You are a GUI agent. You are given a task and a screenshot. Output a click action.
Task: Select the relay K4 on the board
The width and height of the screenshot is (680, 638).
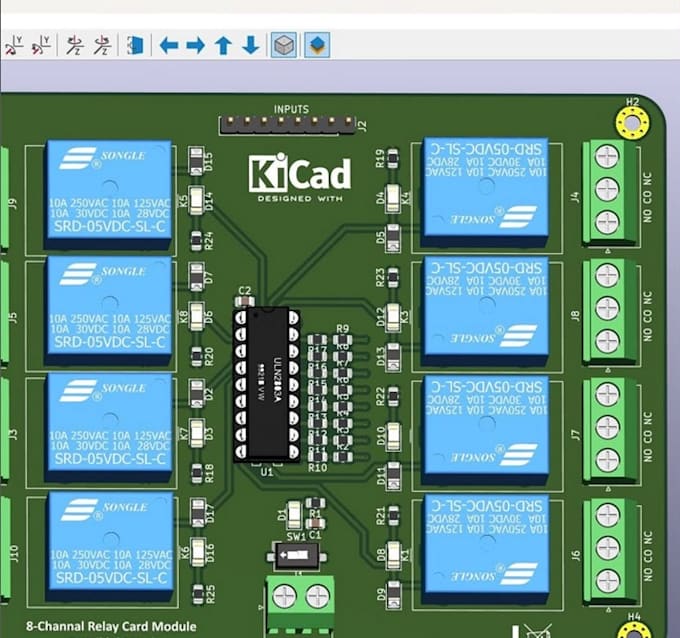(486, 193)
